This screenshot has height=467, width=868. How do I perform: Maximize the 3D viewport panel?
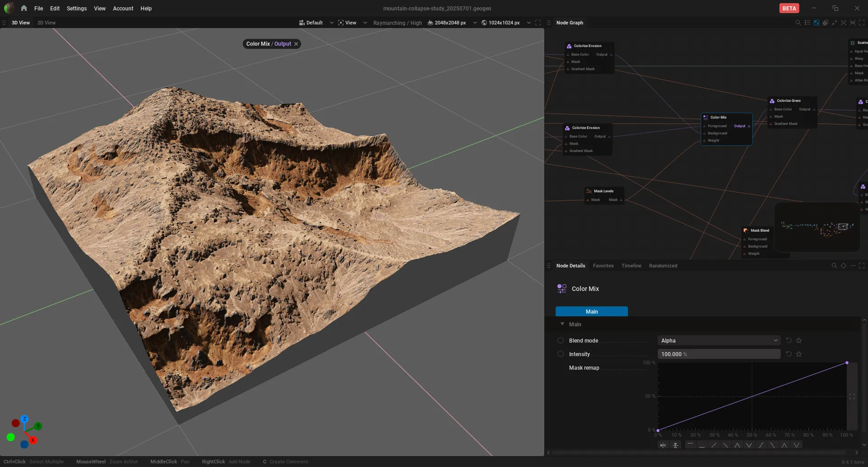(x=538, y=23)
